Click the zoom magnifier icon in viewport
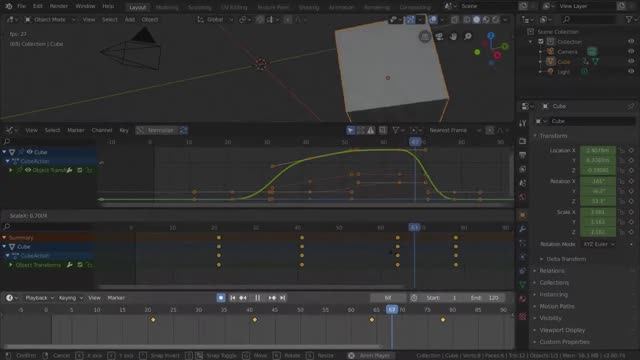This screenshot has height=360, width=640. coord(468,36)
